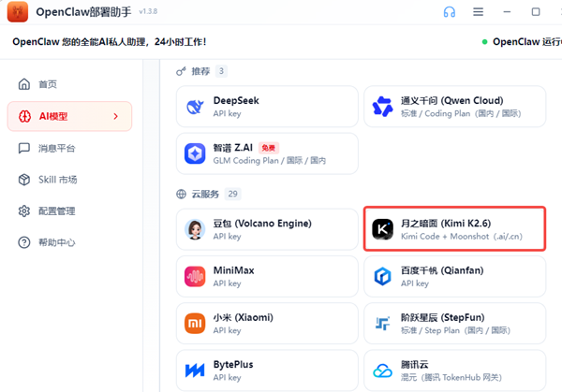Image resolution: width=562 pixels, height=392 pixels.
Task: Click '标准 / Step Plan (国内 / 国际)' subtitle
Action: pyautogui.click(x=455, y=330)
